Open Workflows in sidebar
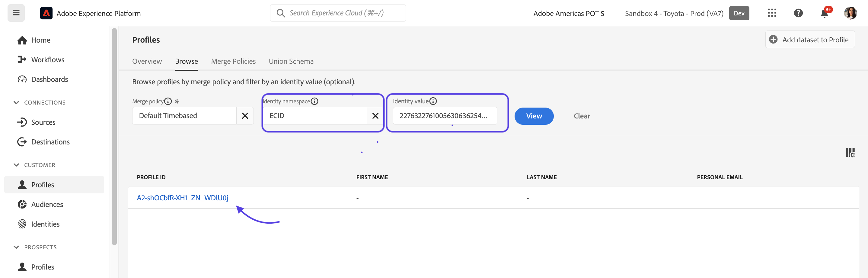The image size is (868, 278). click(41, 60)
